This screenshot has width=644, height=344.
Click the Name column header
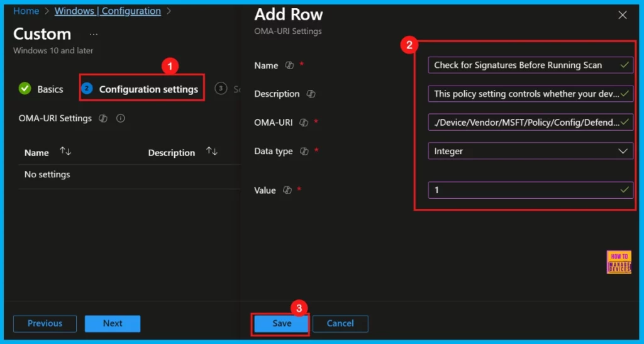(x=36, y=152)
